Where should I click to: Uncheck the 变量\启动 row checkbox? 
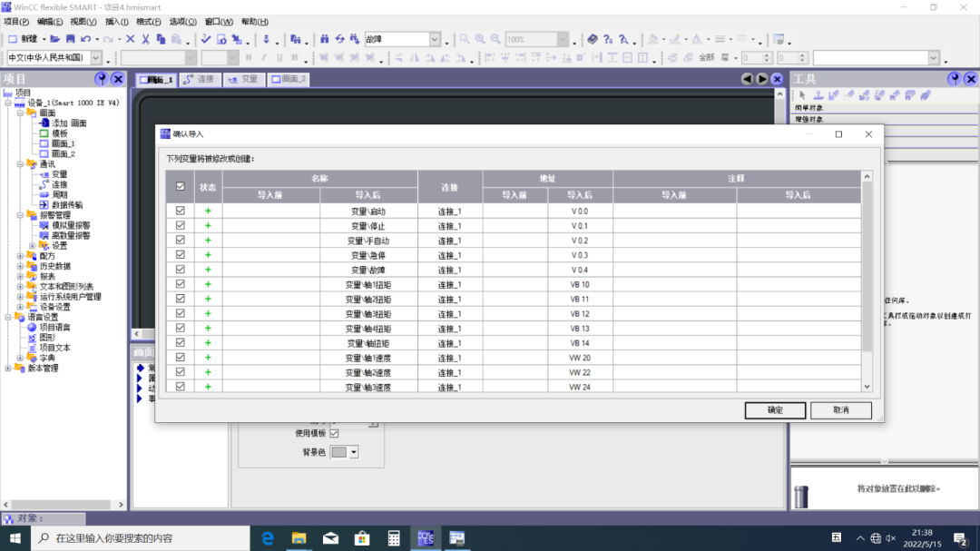tap(180, 211)
